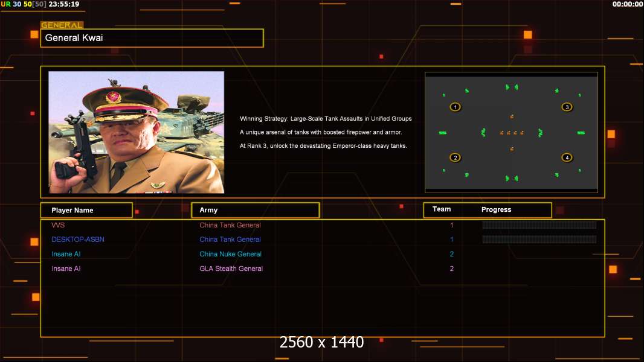
Task: Click the Team column header label
Action: point(442,209)
